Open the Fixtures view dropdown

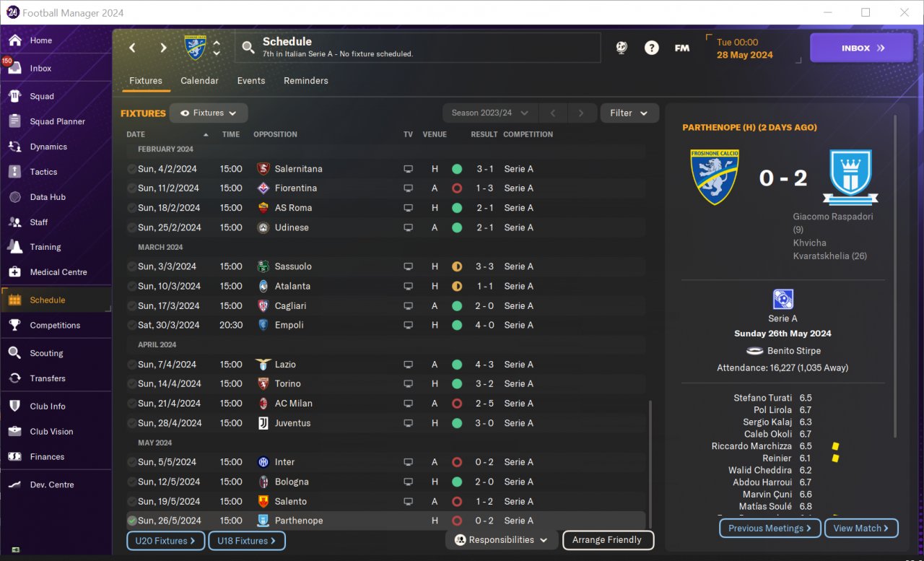209,113
